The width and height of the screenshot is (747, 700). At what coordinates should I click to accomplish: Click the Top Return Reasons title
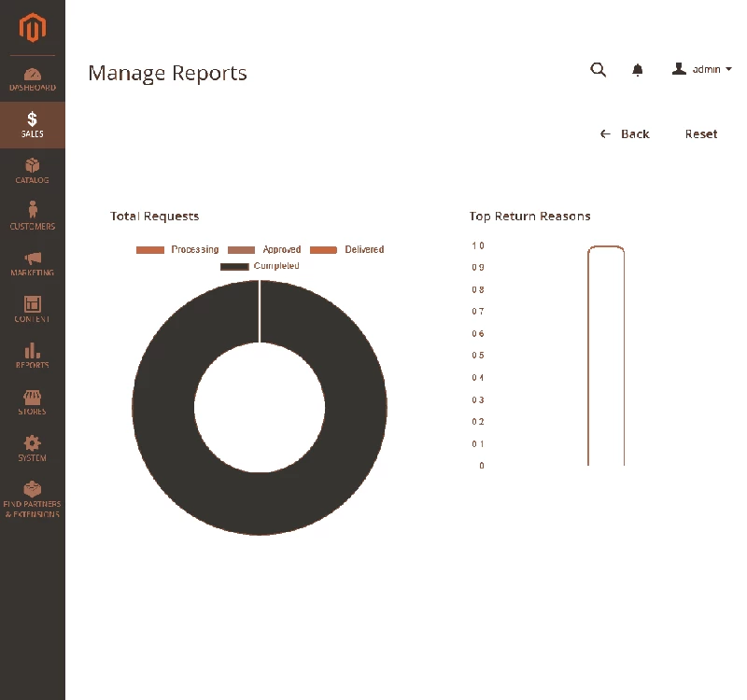point(529,217)
